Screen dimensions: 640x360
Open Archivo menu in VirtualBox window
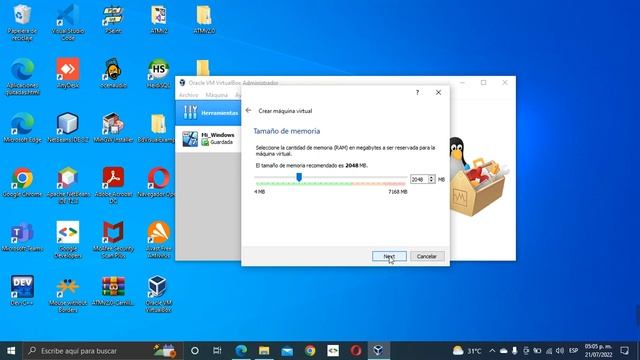click(x=189, y=95)
